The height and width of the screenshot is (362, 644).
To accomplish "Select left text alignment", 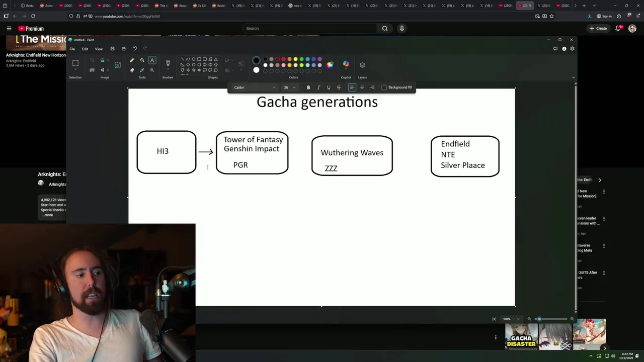I will [352, 87].
